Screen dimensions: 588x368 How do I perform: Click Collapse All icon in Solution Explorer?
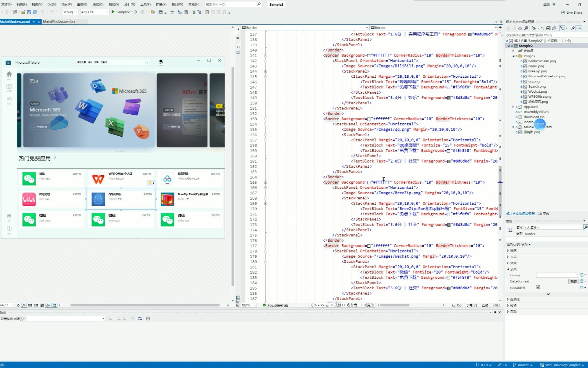pos(548,28)
